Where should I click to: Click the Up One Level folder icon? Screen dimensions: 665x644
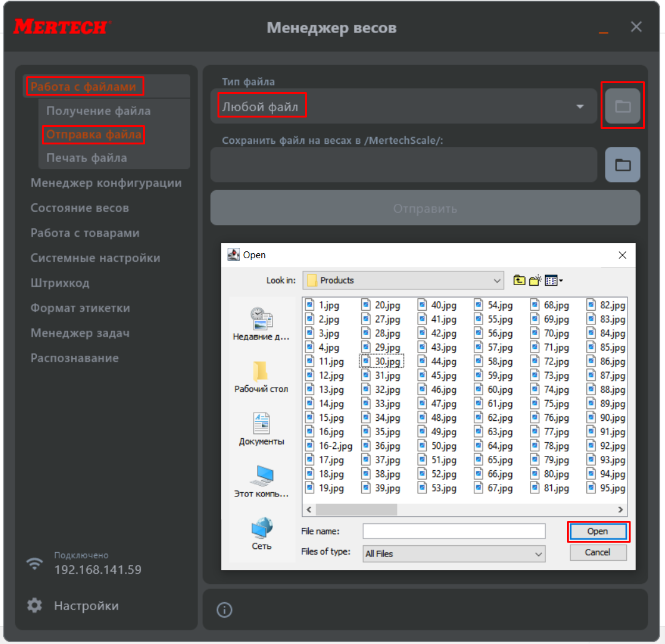coord(519,281)
